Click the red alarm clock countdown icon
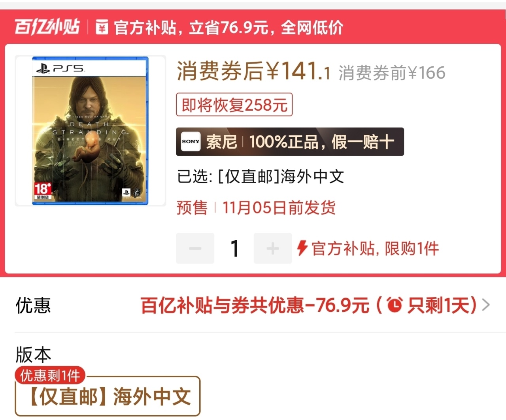 point(394,305)
